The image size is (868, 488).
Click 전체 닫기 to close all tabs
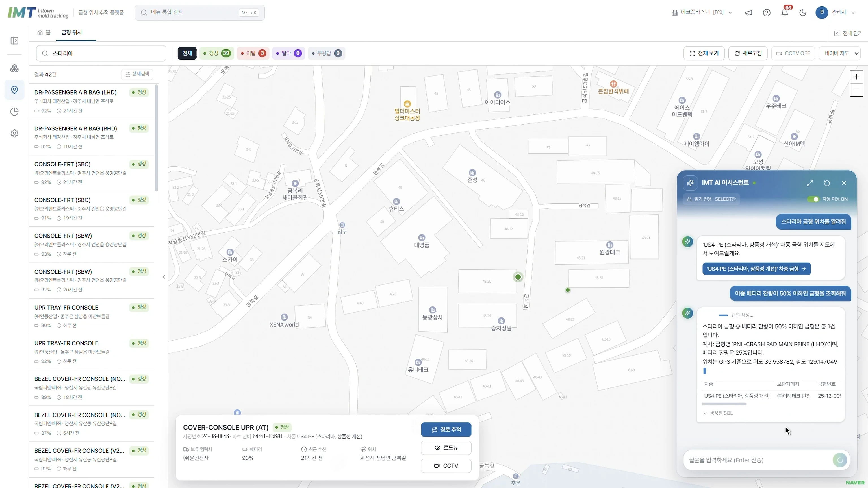pyautogui.click(x=848, y=33)
